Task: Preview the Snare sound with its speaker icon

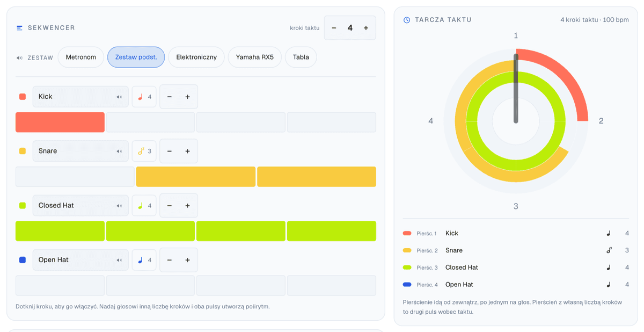Action: click(x=119, y=151)
